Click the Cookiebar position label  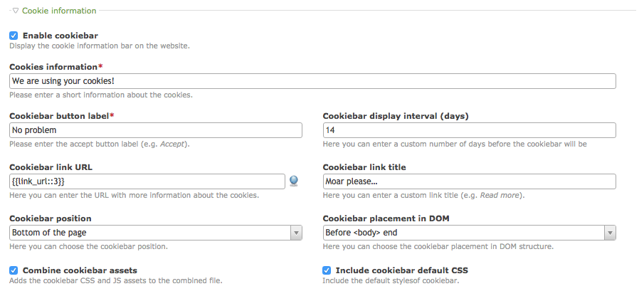pyautogui.click(x=51, y=218)
